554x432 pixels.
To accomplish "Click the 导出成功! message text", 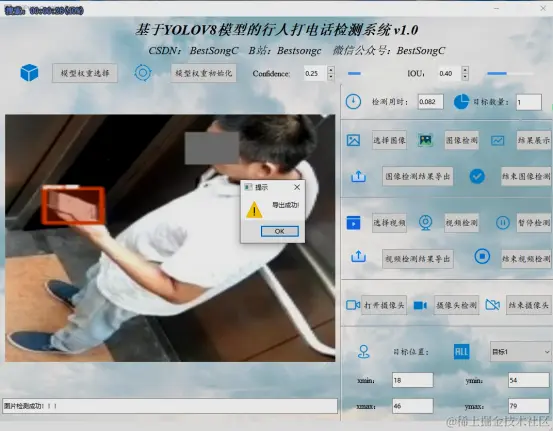I will [x=285, y=205].
